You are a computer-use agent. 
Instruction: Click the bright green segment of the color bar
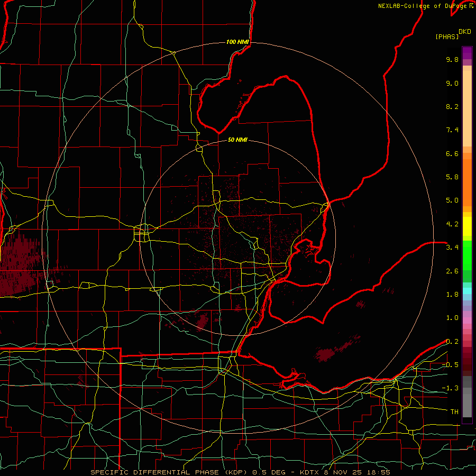(467, 255)
